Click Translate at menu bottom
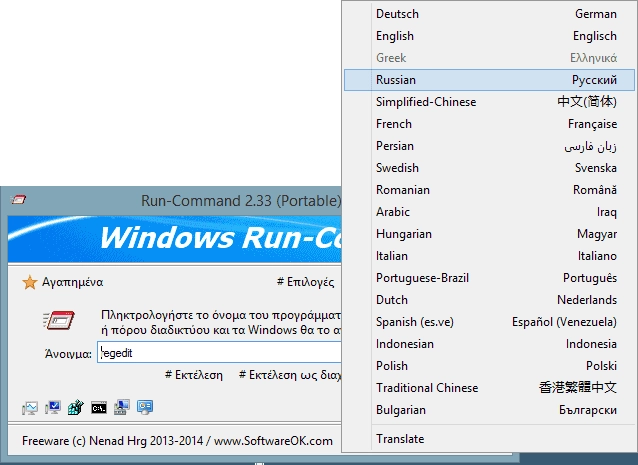Viewport: 638px width, 465px height. pos(489,439)
